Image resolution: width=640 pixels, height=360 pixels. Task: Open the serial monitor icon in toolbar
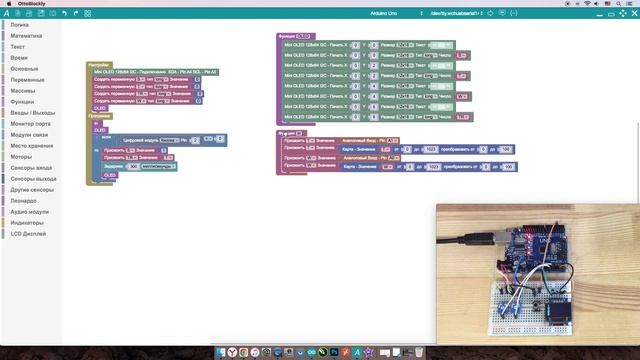coord(502,13)
